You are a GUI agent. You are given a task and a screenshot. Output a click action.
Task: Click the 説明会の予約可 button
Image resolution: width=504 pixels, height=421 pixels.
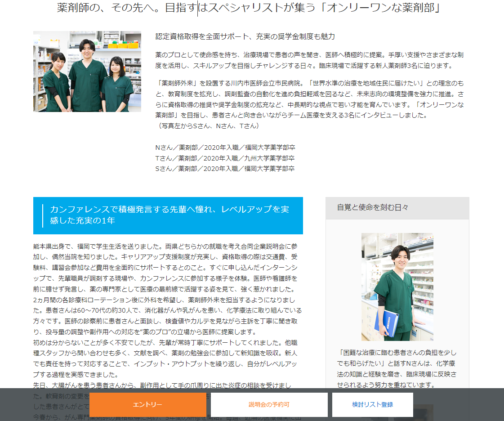coord(269,405)
